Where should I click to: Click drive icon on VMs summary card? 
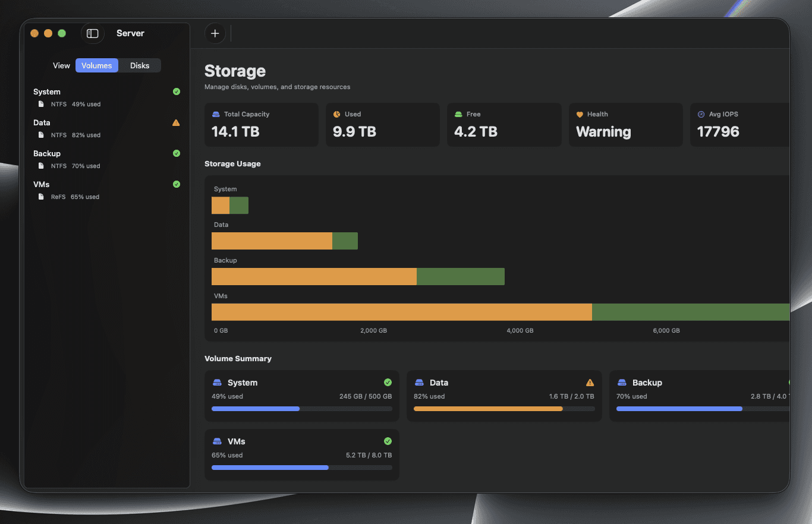(216, 441)
